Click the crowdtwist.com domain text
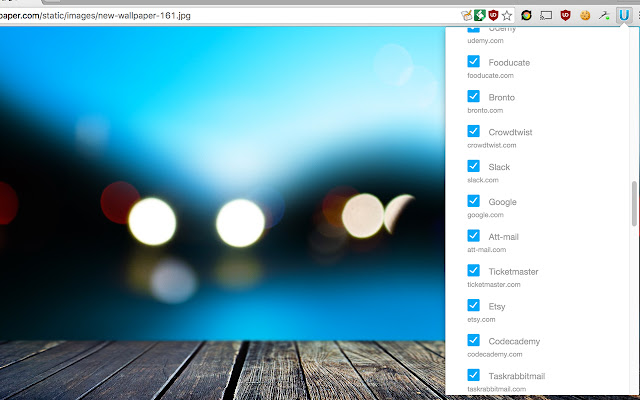This screenshot has width=640, height=400. [492, 145]
